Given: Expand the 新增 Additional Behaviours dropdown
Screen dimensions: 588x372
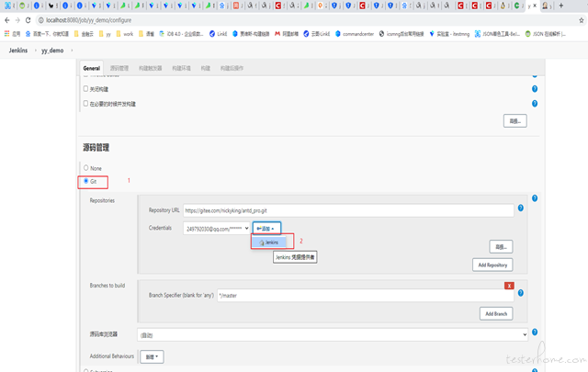Looking at the screenshot, I should [x=152, y=356].
